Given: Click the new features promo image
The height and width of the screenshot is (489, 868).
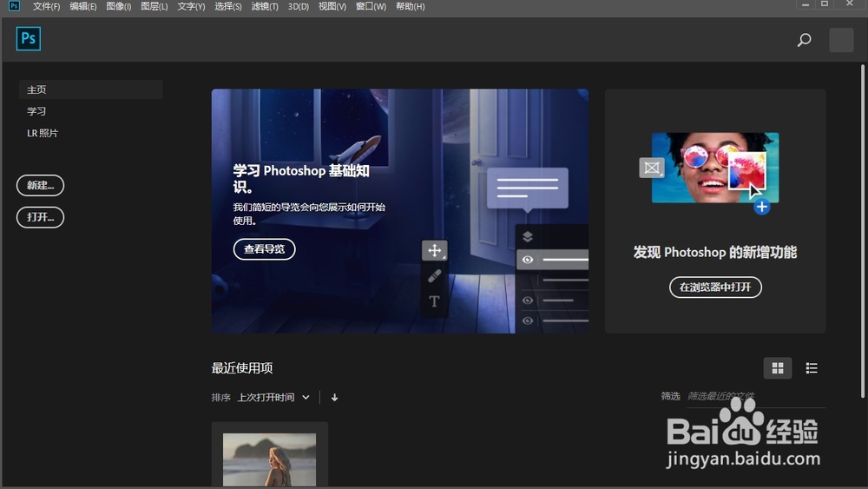Looking at the screenshot, I should coord(714,169).
